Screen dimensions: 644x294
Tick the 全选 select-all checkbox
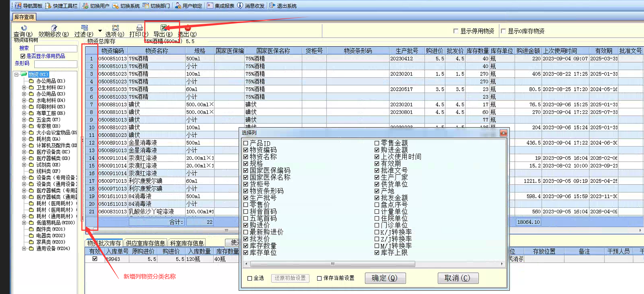[x=250, y=278]
